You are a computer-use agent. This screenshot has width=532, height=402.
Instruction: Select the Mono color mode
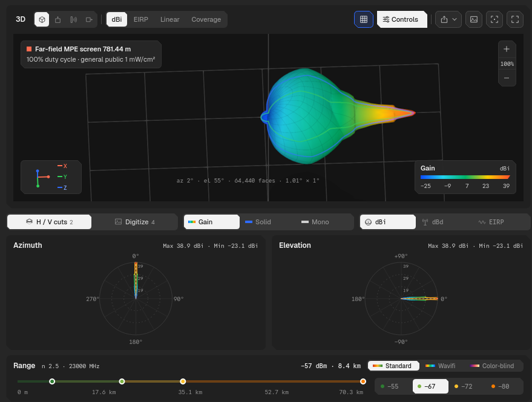tap(315, 222)
